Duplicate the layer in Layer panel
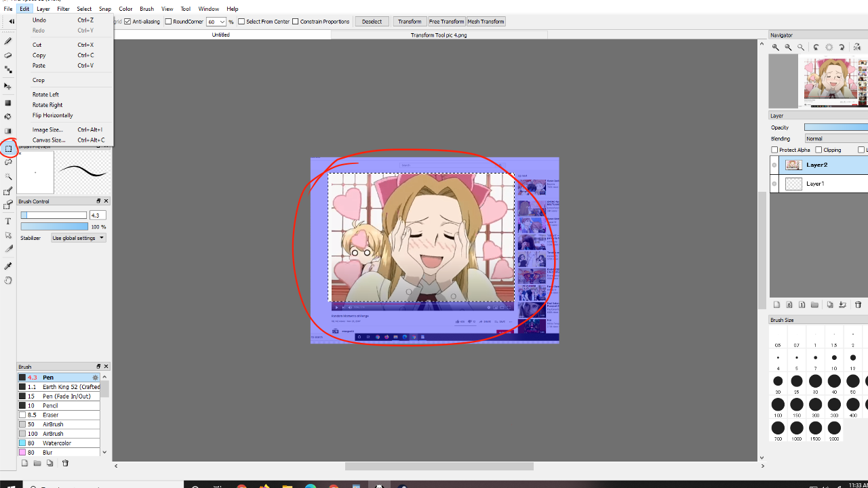The image size is (868, 488). (x=830, y=305)
